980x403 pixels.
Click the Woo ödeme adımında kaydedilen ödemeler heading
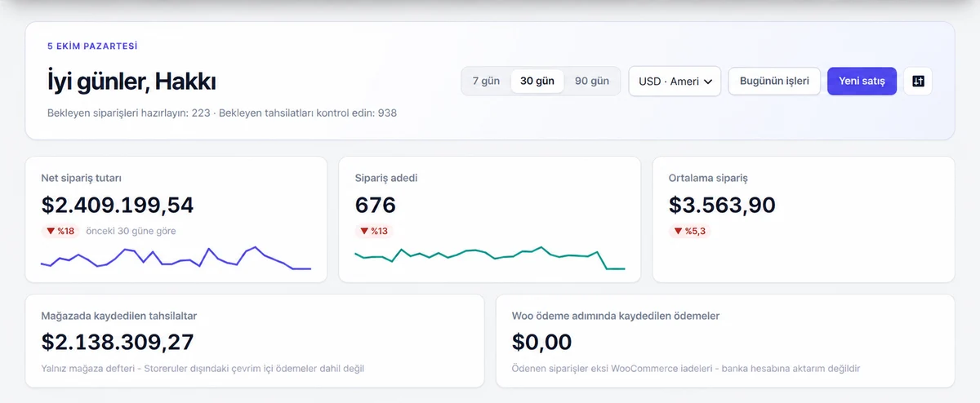pos(616,315)
